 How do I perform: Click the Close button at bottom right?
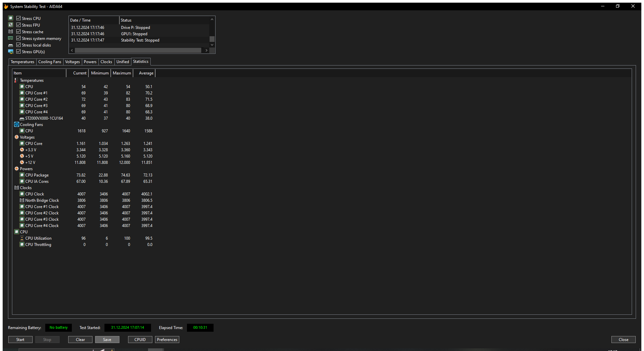point(623,339)
